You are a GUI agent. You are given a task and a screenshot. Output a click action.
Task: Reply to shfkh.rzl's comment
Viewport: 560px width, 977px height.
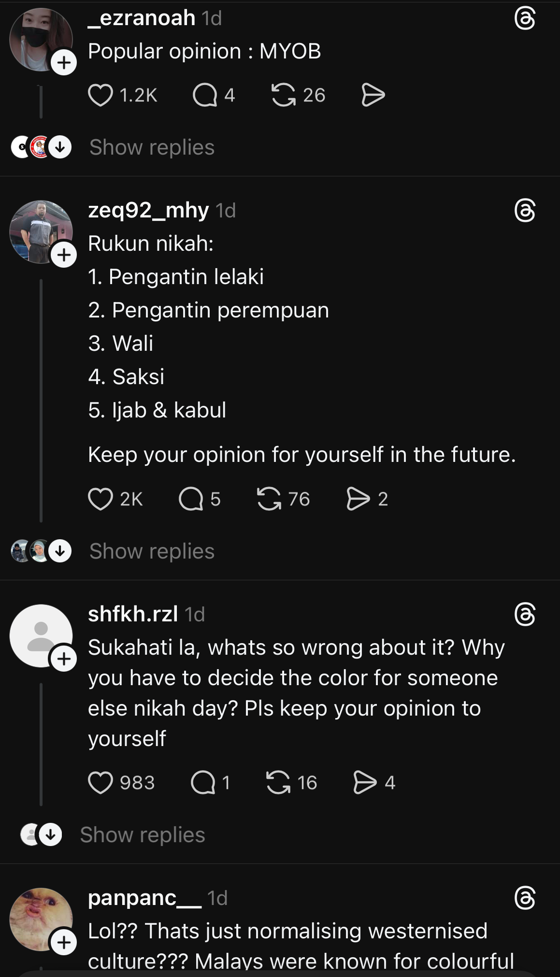(203, 783)
